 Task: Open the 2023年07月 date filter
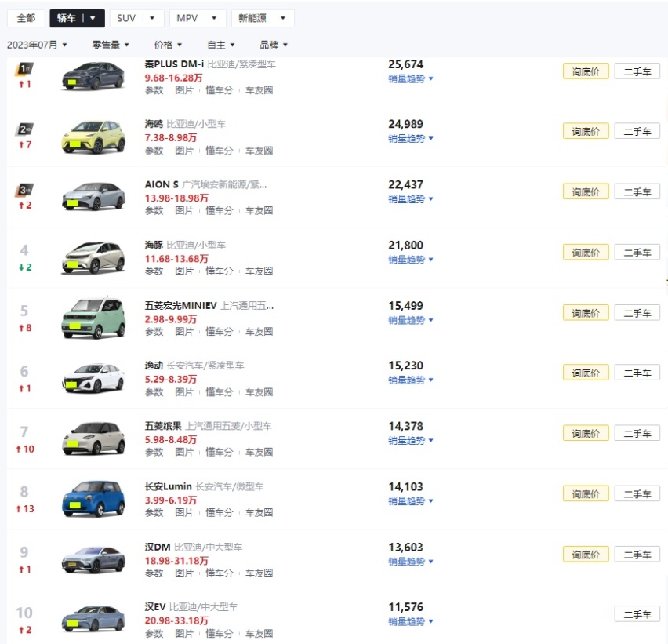[37, 45]
